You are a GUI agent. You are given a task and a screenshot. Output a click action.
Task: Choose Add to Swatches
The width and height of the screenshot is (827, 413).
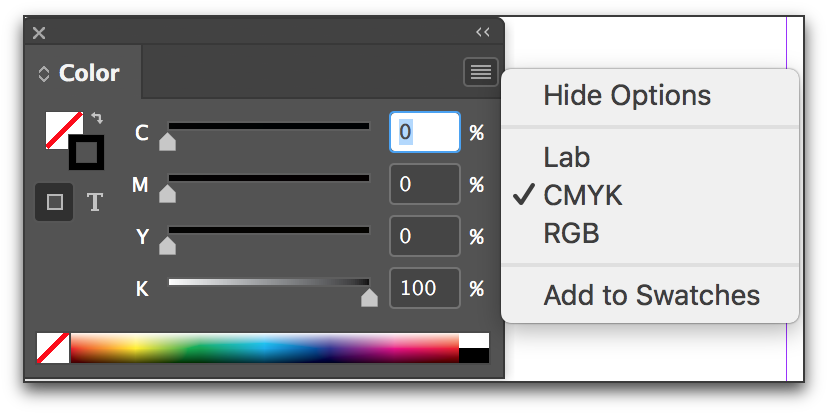[650, 295]
